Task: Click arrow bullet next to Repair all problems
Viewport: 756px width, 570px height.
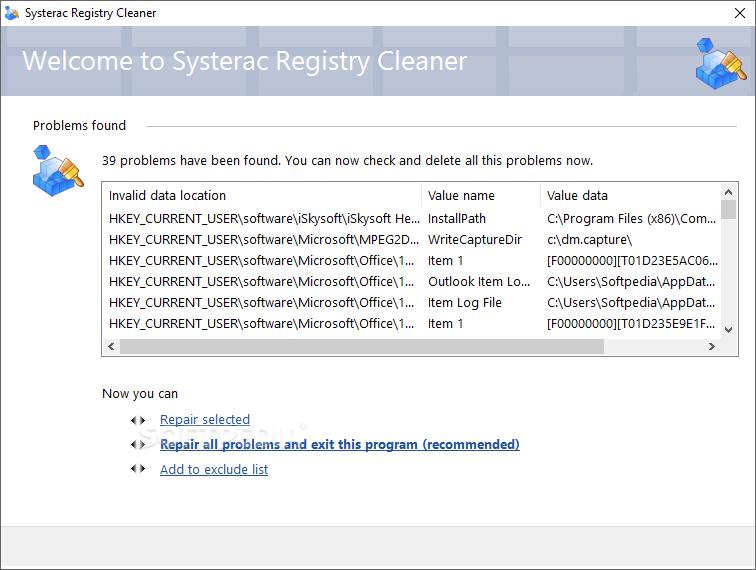Action: (x=138, y=444)
